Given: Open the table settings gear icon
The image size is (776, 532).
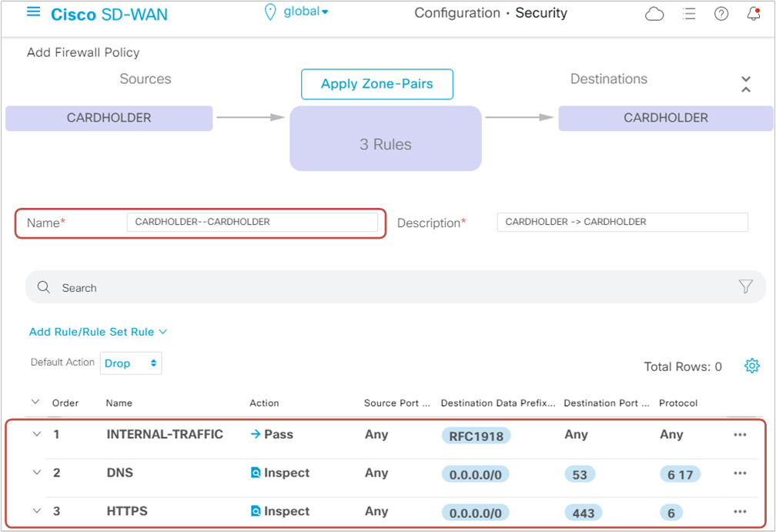Looking at the screenshot, I should coord(752,366).
